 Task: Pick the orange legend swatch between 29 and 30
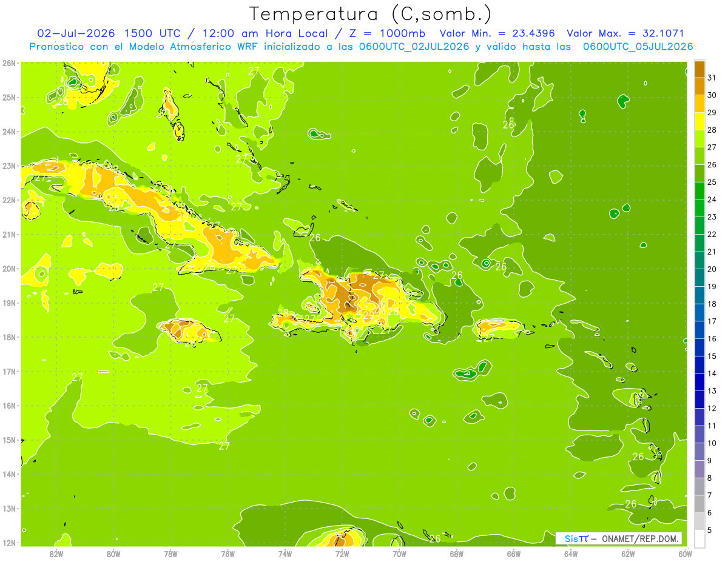700,104
